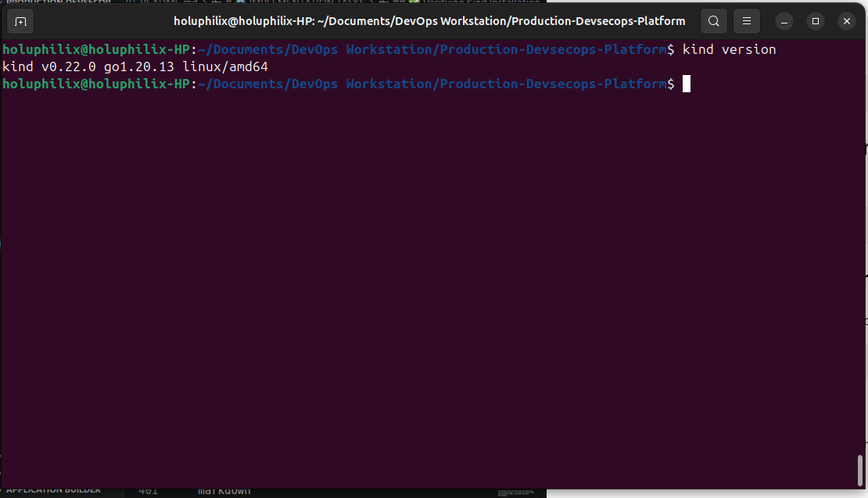868x498 pixels.
Task: Click the terminal window title text
Action: coord(429,21)
